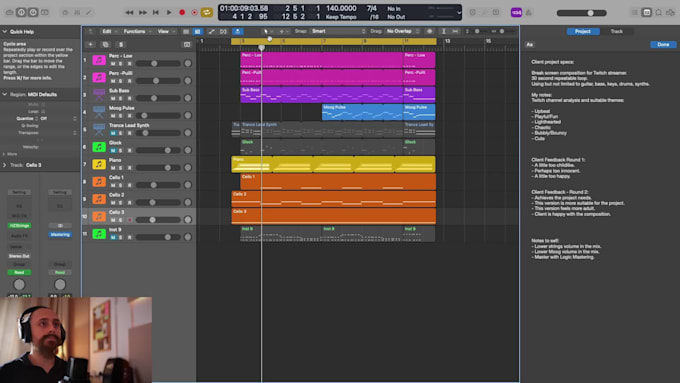Click the Stereo Out output slot
This screenshot has width=680, height=383.
pos(19,256)
